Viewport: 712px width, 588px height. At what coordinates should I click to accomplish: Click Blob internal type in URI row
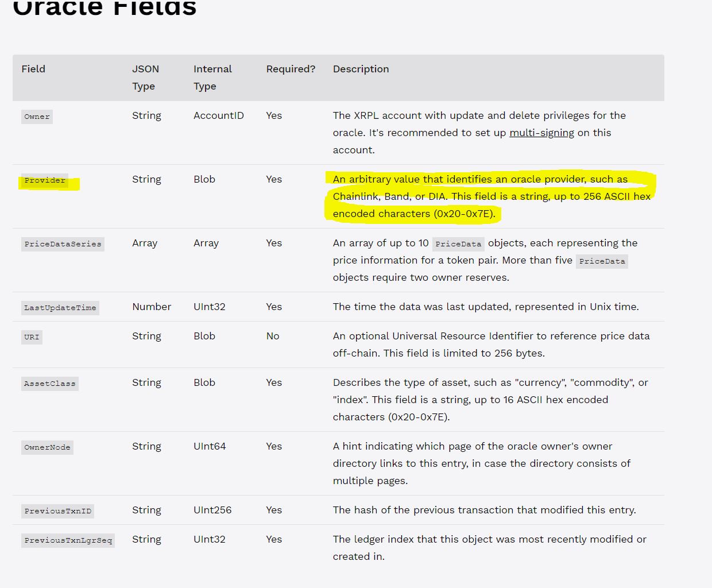pyautogui.click(x=204, y=336)
